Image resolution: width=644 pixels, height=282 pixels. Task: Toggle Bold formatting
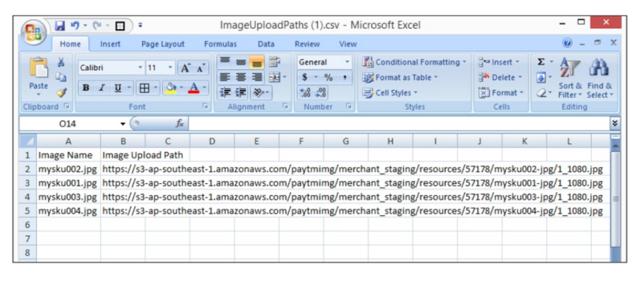tap(86, 88)
